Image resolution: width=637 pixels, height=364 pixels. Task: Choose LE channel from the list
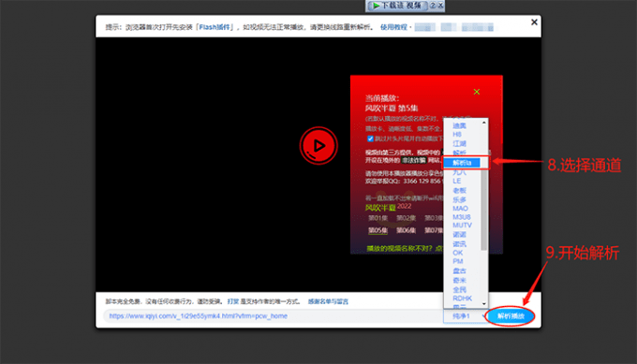[x=457, y=181]
